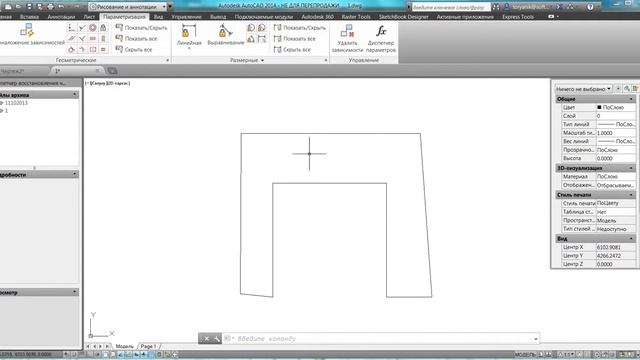Click geometric Показать все button

coord(136,38)
